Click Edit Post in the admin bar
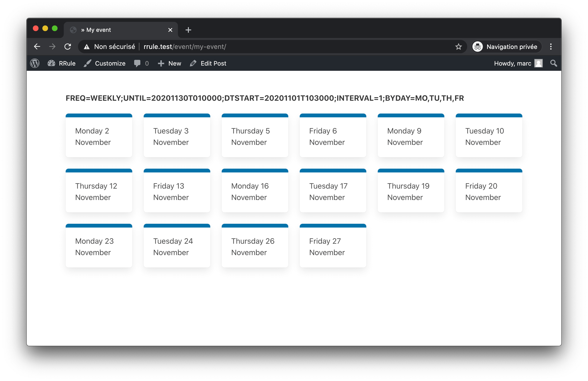 point(208,63)
